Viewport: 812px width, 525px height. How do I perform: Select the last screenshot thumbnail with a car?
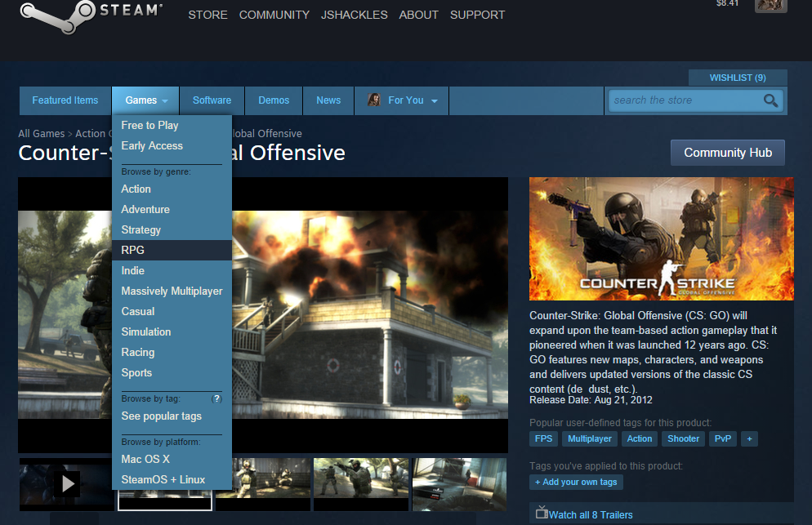click(x=459, y=484)
